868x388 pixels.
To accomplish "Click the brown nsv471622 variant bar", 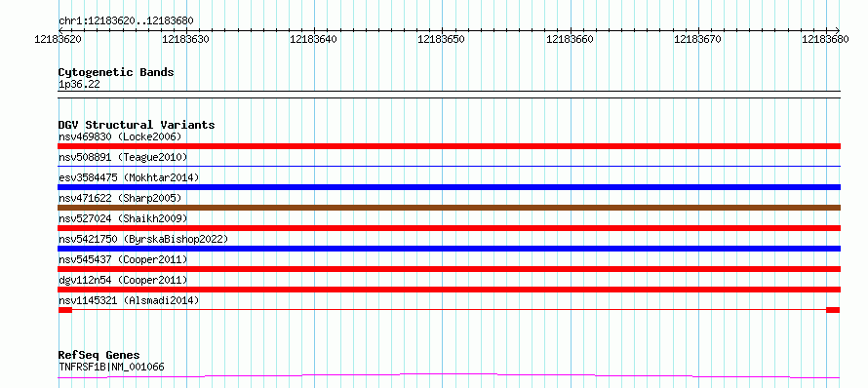I will [449, 208].
